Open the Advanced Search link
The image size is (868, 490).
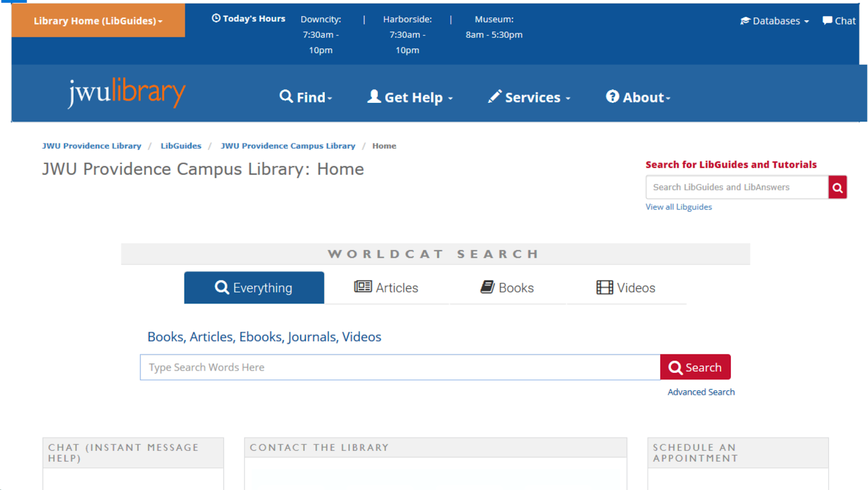pyautogui.click(x=701, y=392)
